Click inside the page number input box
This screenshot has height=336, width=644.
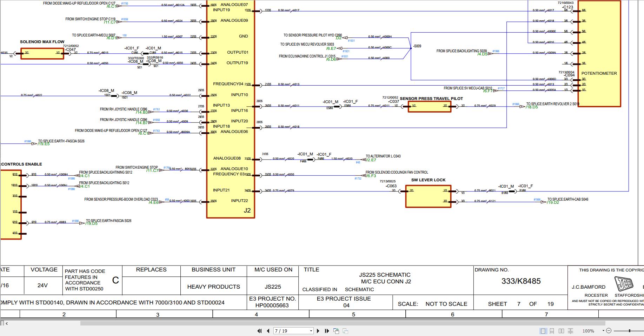[288, 331]
